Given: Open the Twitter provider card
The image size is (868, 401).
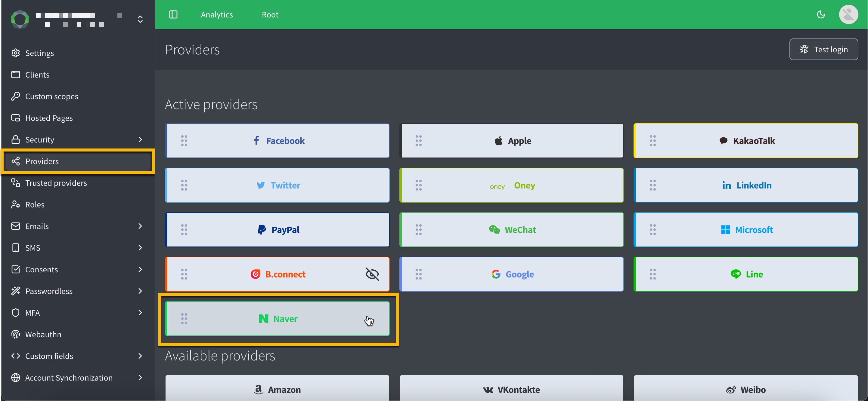Looking at the screenshot, I should 277,185.
